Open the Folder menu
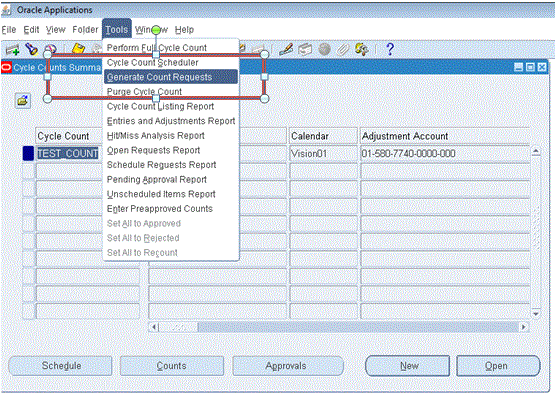The image size is (556, 403). coord(85,30)
